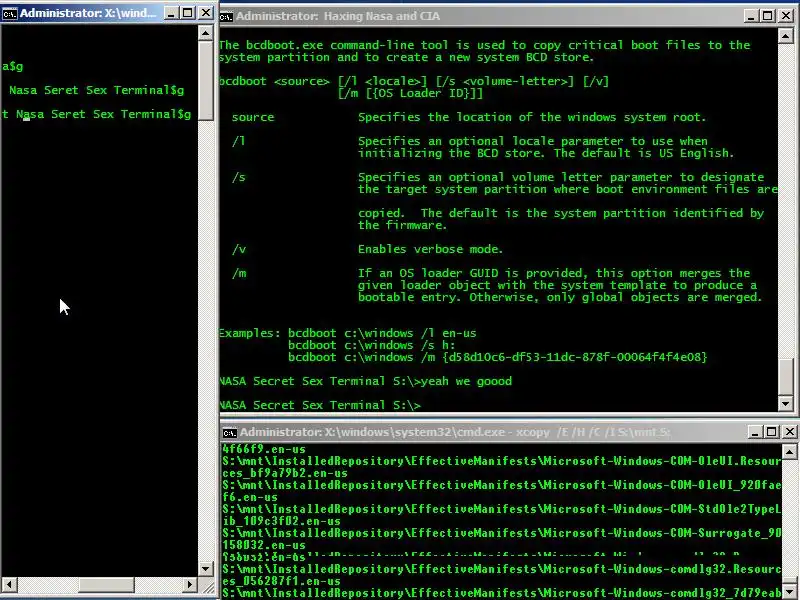Click the '/s' option label

239,178
